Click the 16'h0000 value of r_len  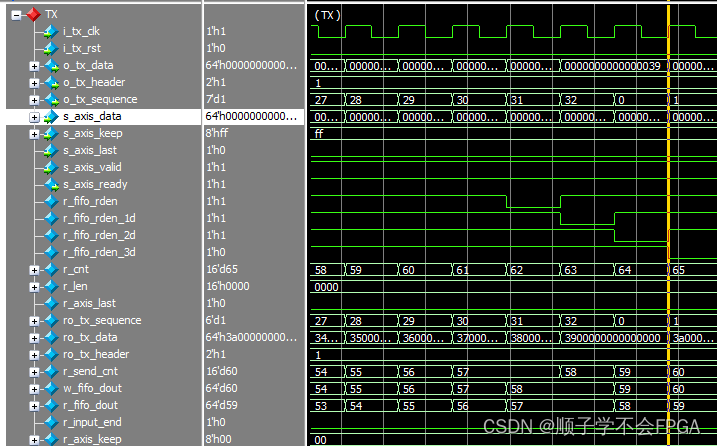tap(228, 286)
